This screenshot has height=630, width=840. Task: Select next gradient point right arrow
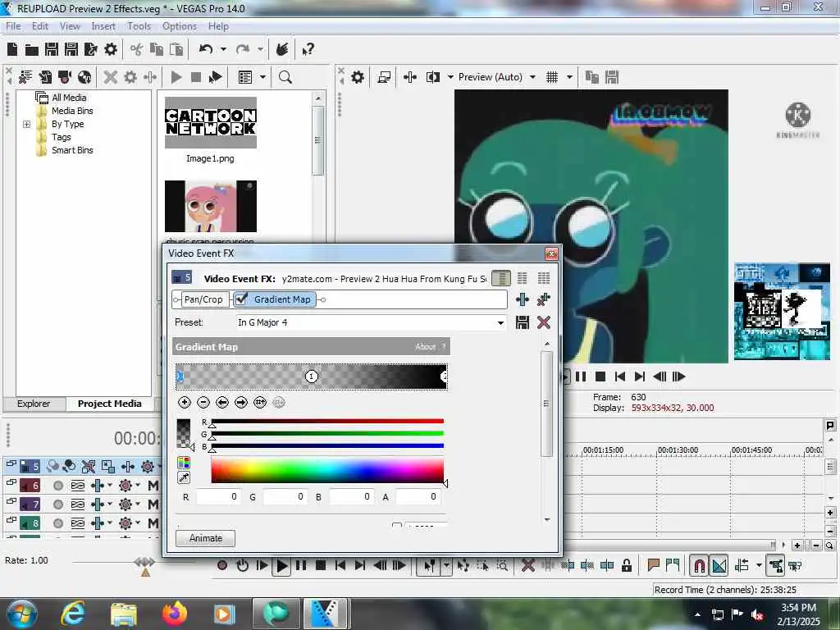(x=241, y=402)
